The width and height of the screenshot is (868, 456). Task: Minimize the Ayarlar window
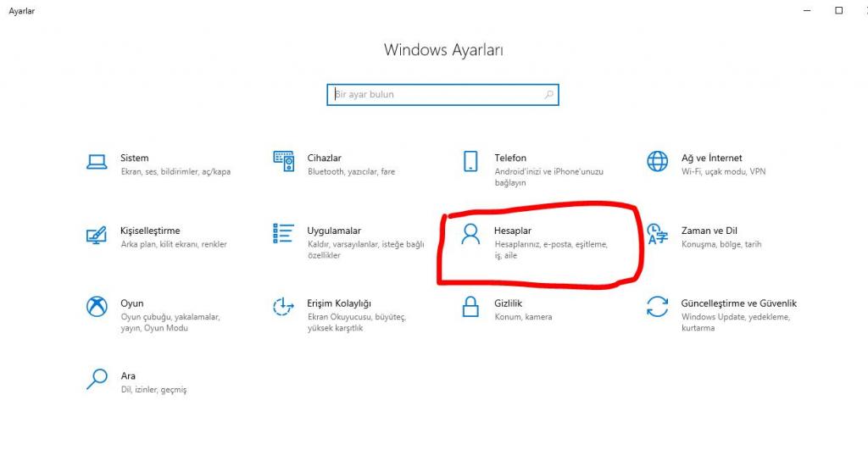[807, 10]
